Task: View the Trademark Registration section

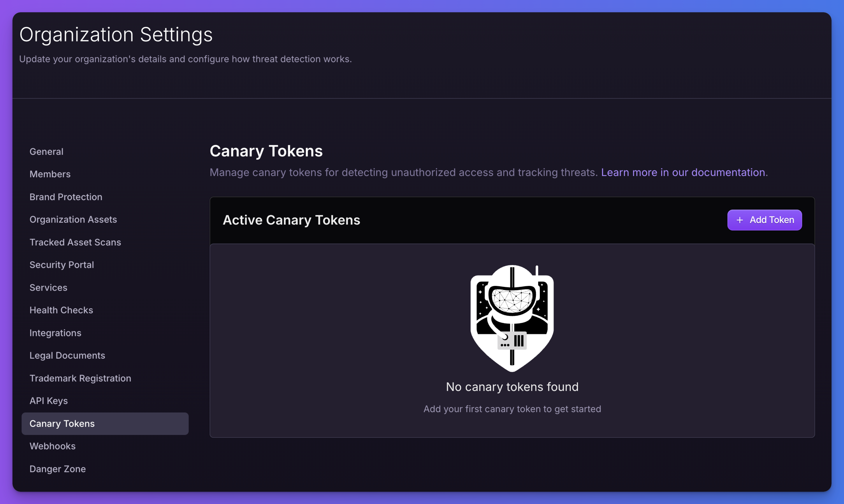Action: [80, 378]
